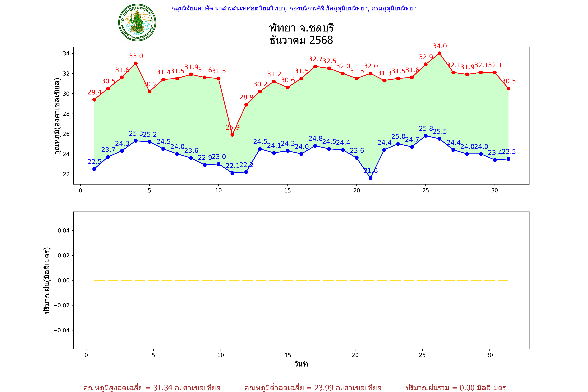Click the peak 34.0 red data point
The height and width of the screenshot is (392, 588).
pyautogui.click(x=439, y=53)
